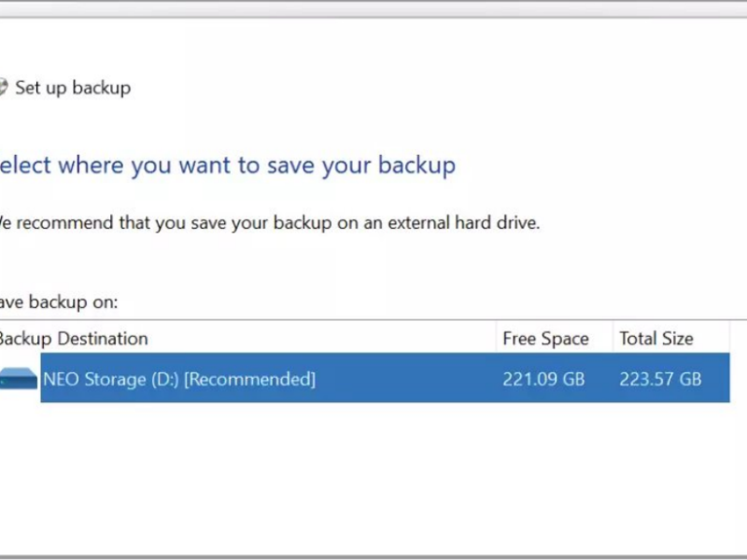Screen dimensions: 747x560
Task: Click the Set up backup wizard icon
Action: click(x=3, y=88)
